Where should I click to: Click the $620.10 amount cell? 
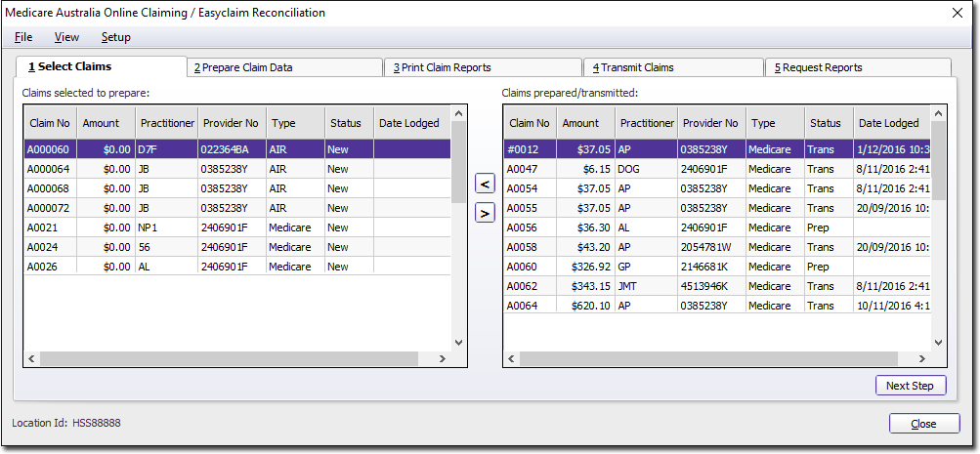[585, 306]
